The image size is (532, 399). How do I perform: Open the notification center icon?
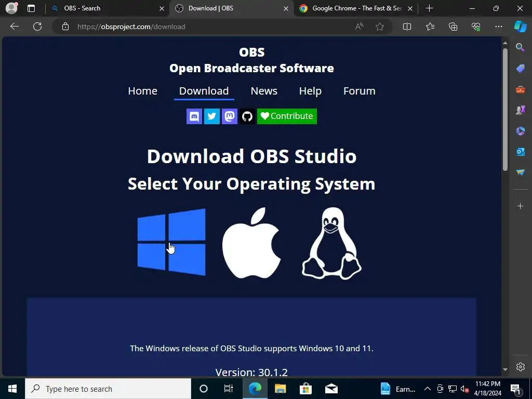pos(515,389)
